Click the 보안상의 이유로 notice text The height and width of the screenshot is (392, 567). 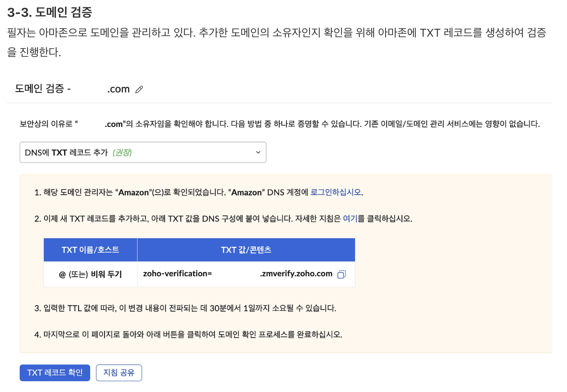pos(280,124)
